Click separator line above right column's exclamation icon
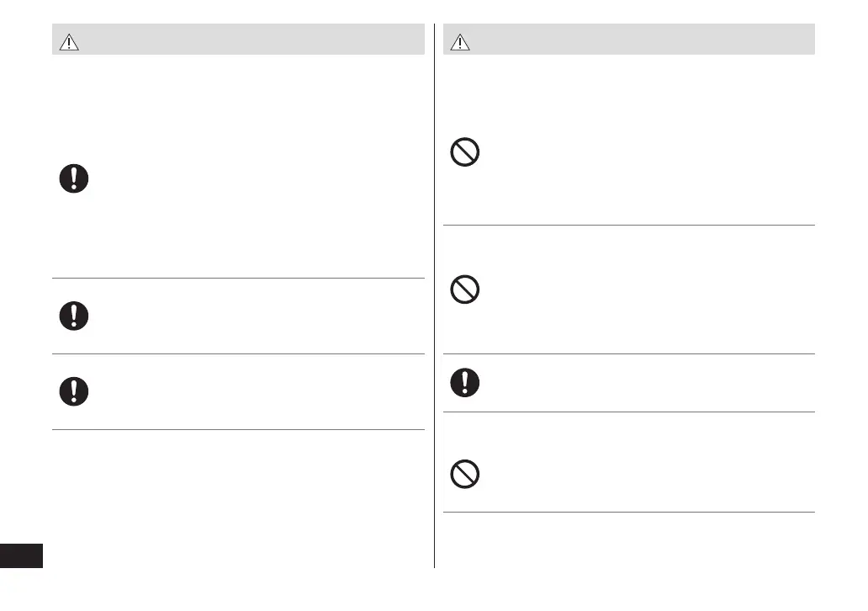The height and width of the screenshot is (611, 868). [x=629, y=353]
